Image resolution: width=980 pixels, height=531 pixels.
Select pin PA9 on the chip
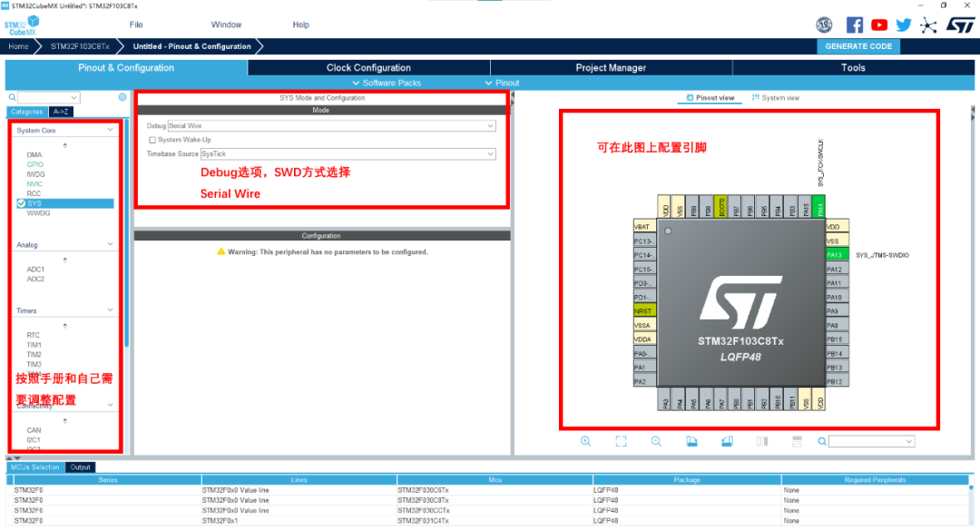click(x=838, y=310)
